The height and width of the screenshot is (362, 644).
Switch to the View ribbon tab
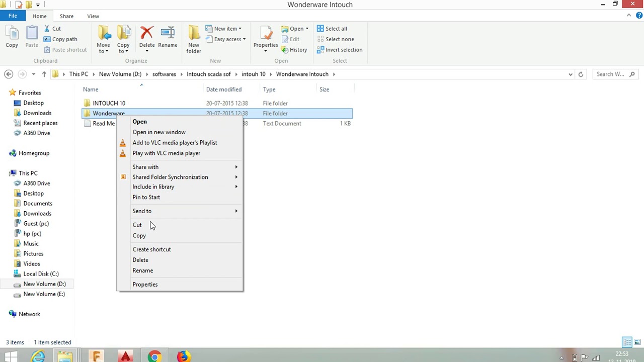pyautogui.click(x=93, y=16)
